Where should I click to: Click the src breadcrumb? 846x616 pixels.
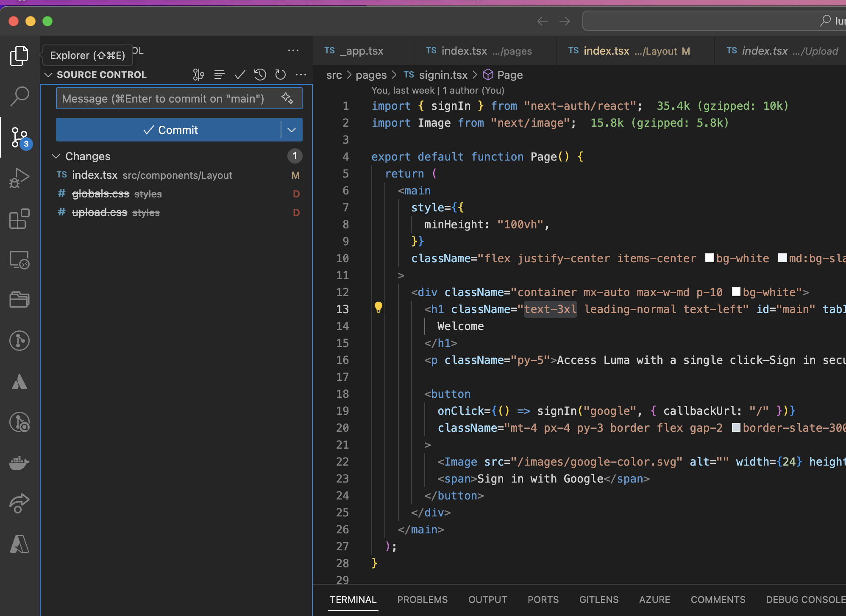point(334,75)
